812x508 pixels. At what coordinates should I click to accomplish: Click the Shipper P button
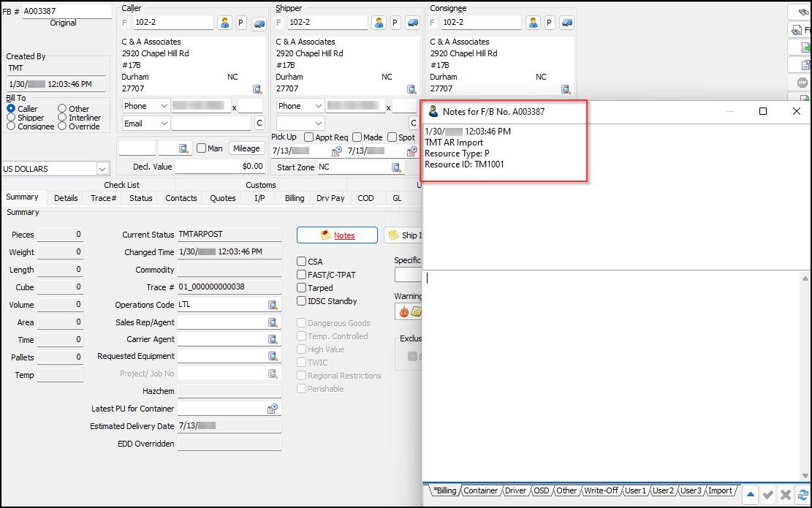[x=395, y=23]
